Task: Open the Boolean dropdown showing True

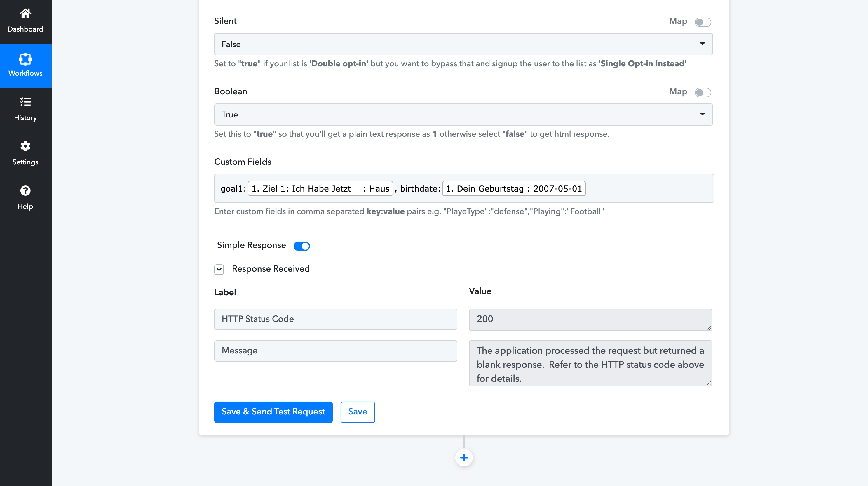Action: [463, 115]
